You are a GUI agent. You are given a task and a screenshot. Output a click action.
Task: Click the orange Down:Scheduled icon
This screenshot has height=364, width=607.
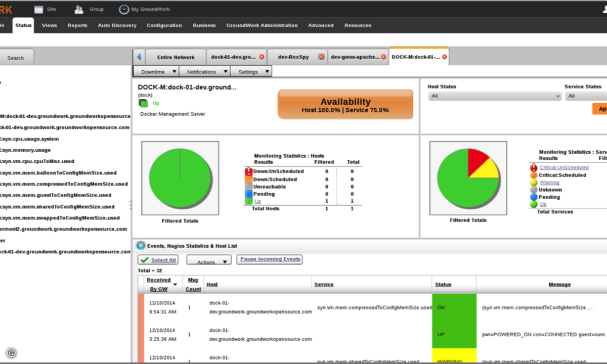click(x=248, y=179)
